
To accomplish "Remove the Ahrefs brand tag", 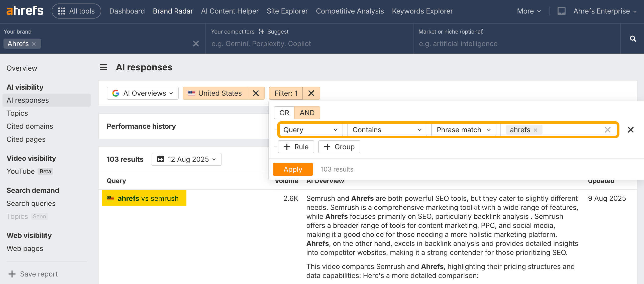I will [x=34, y=44].
